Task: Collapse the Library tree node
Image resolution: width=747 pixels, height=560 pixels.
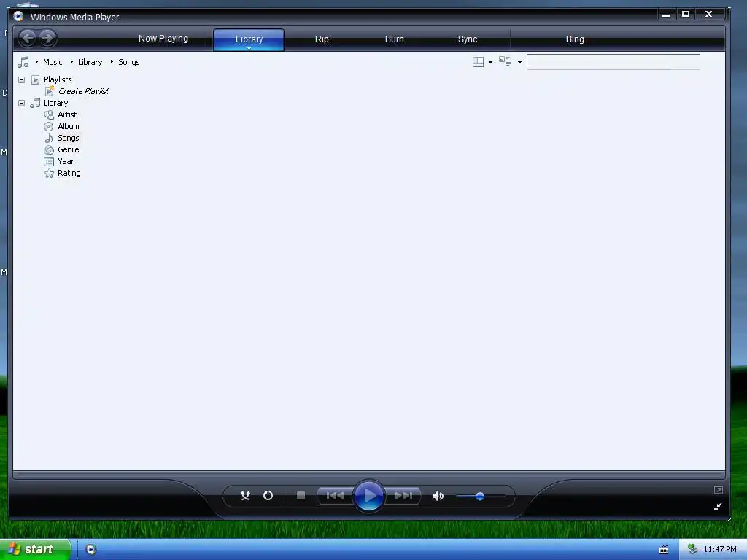Action: 21,103
